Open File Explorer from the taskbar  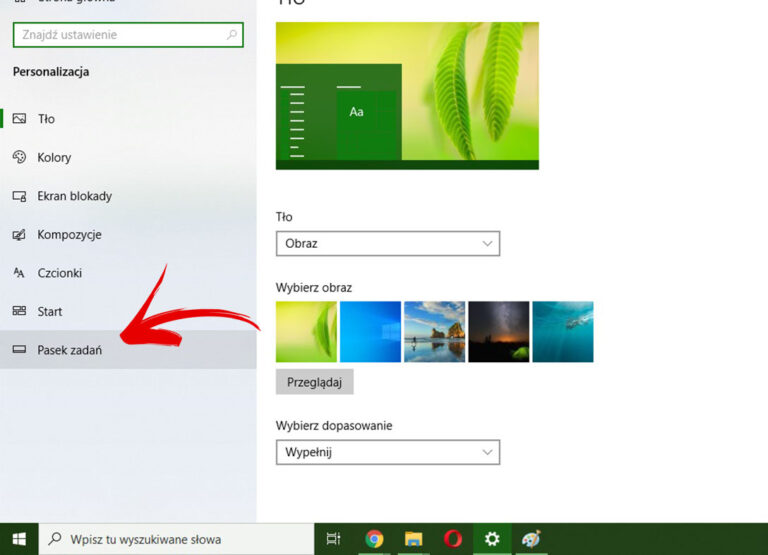(x=413, y=539)
